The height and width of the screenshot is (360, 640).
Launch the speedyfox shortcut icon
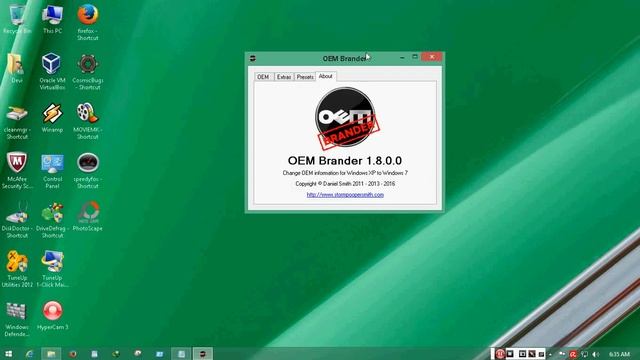pos(88,171)
